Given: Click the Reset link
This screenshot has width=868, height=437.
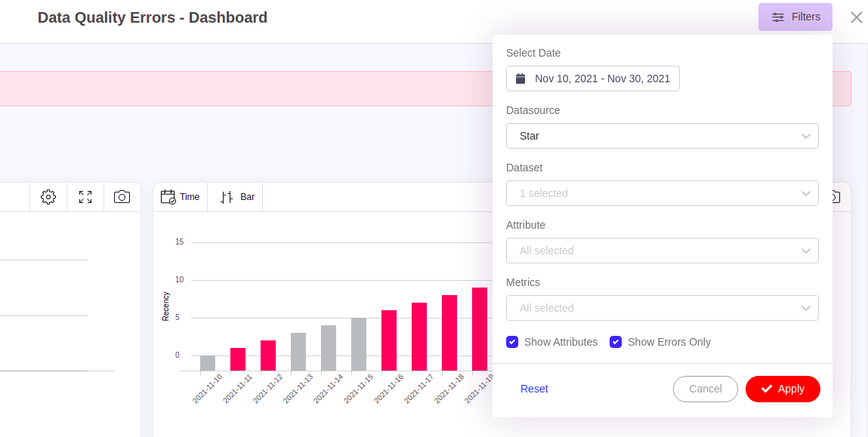Looking at the screenshot, I should coord(534,389).
